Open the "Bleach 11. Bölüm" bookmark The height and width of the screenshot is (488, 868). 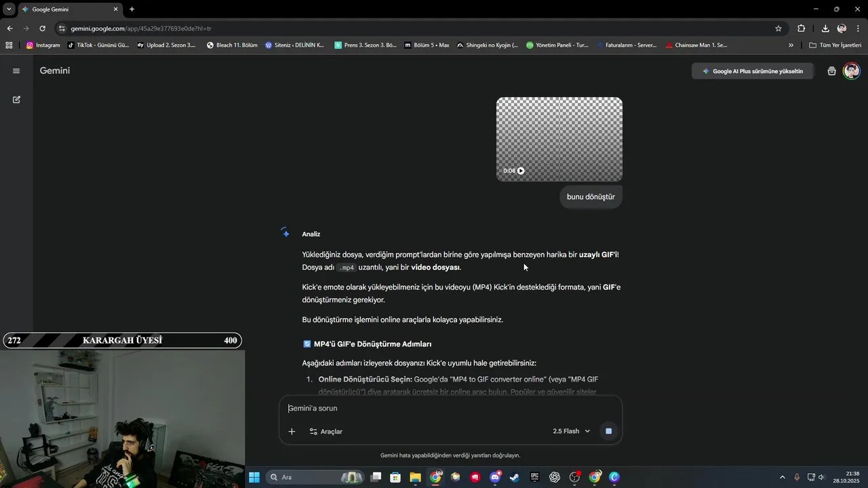click(232, 45)
